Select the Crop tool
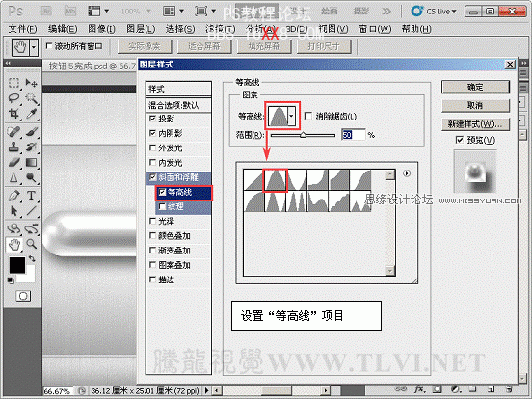The width and height of the screenshot is (532, 399). coord(13,114)
